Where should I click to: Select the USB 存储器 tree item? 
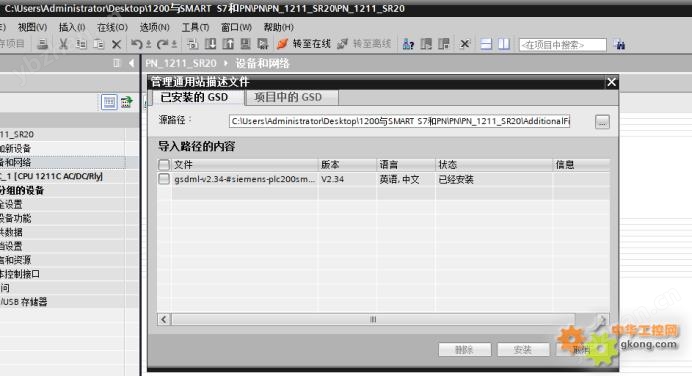tap(23, 302)
